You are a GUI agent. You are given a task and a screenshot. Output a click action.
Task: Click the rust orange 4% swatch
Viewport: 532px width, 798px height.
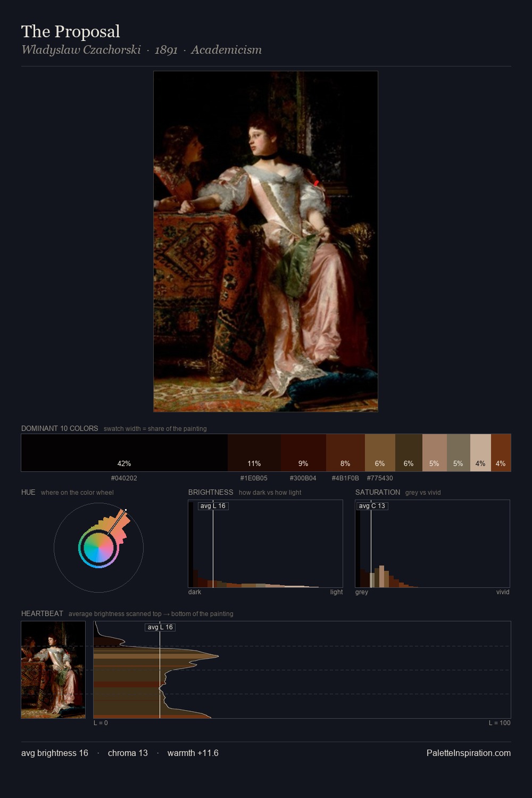pos(501,453)
